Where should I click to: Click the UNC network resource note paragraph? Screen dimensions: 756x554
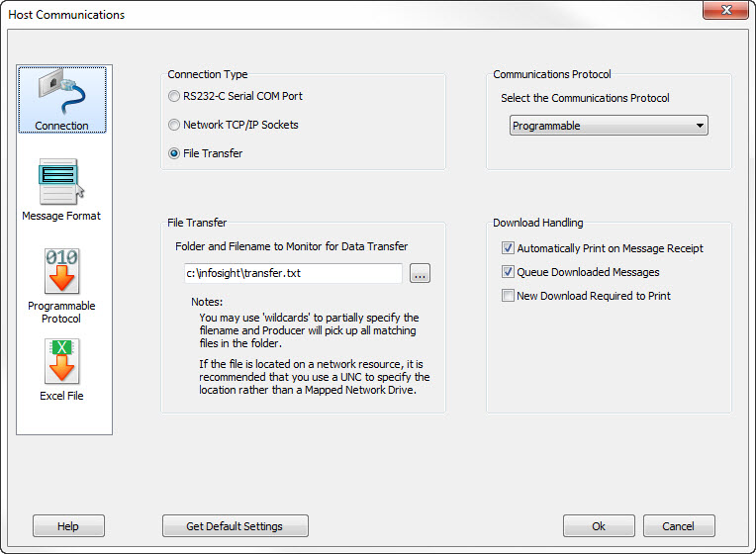[315, 377]
